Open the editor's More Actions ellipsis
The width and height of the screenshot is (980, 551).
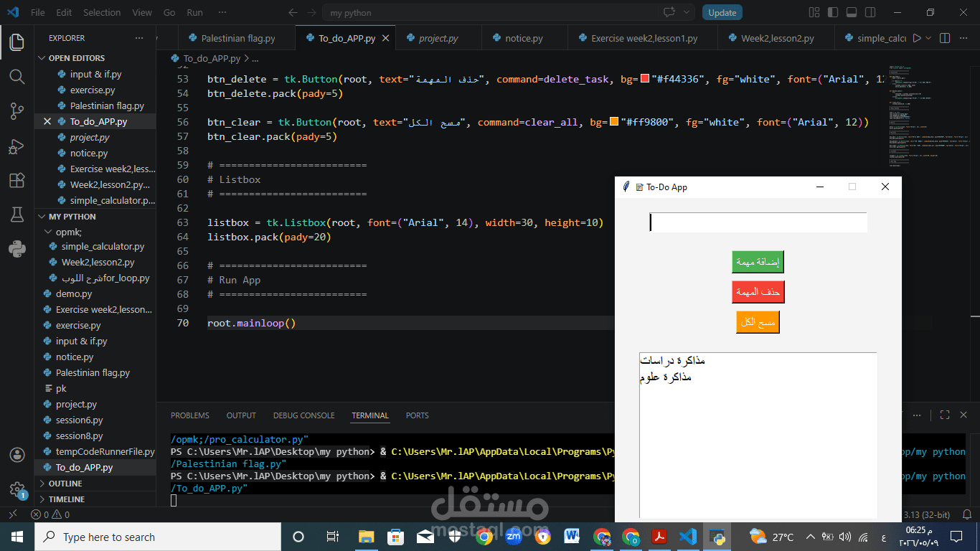click(963, 38)
